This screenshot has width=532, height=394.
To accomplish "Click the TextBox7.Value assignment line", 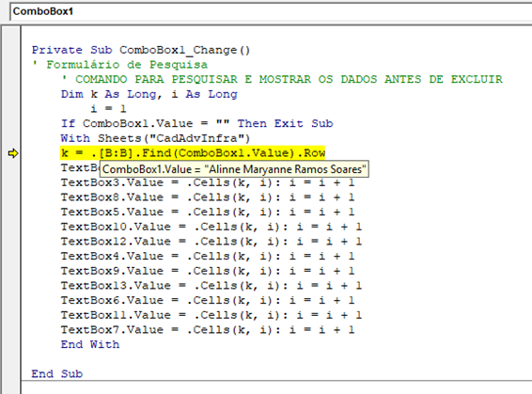I will [208, 329].
